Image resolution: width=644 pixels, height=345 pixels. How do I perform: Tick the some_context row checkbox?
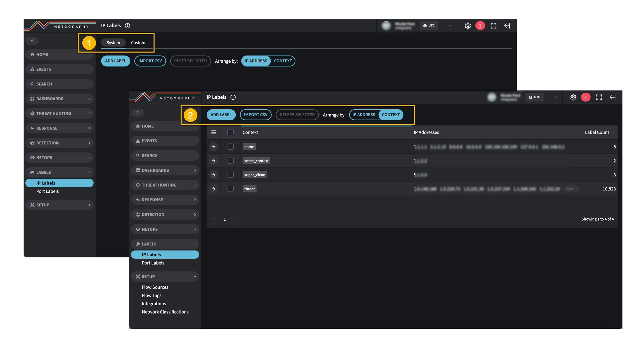coord(231,161)
